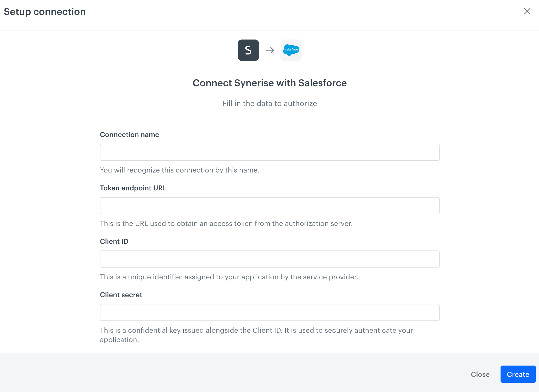Click the arrow between the two logos
The width and height of the screenshot is (539, 392).
270,50
